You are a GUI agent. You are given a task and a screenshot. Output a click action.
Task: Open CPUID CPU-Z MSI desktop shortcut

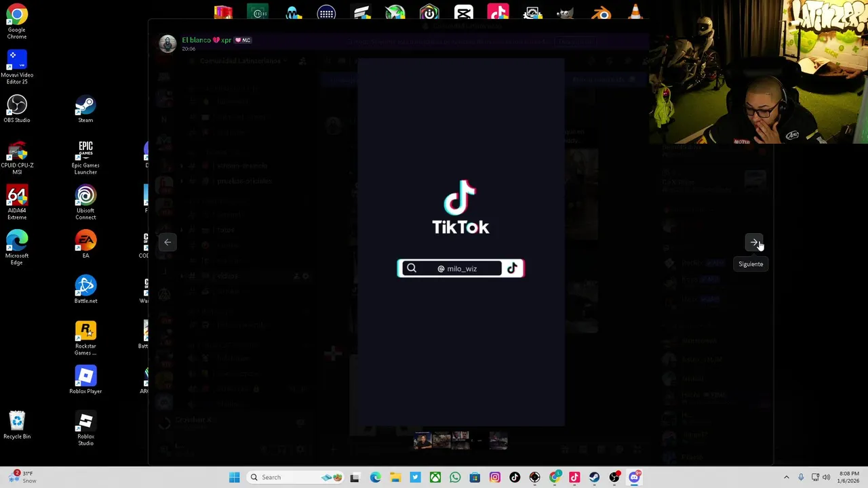coord(17,158)
